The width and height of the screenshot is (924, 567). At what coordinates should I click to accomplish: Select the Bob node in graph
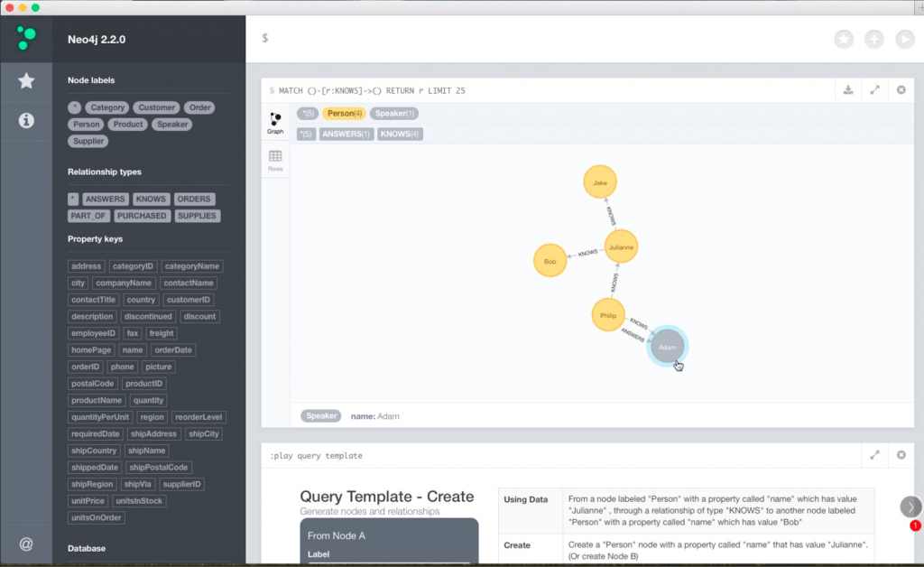(550, 261)
